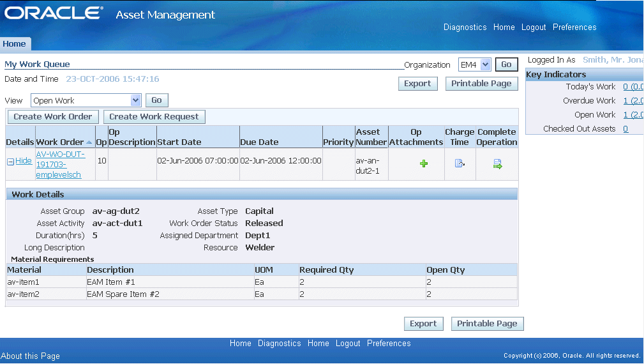This screenshot has height=364, width=644.
Task: Click the Released work order status value
Action: click(264, 224)
